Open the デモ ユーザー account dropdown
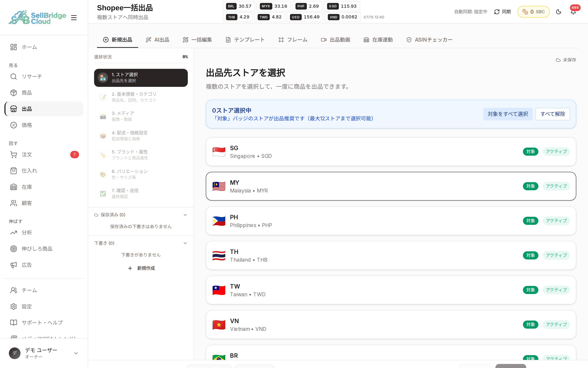Viewport: 588px width, 368px height. tap(44, 353)
